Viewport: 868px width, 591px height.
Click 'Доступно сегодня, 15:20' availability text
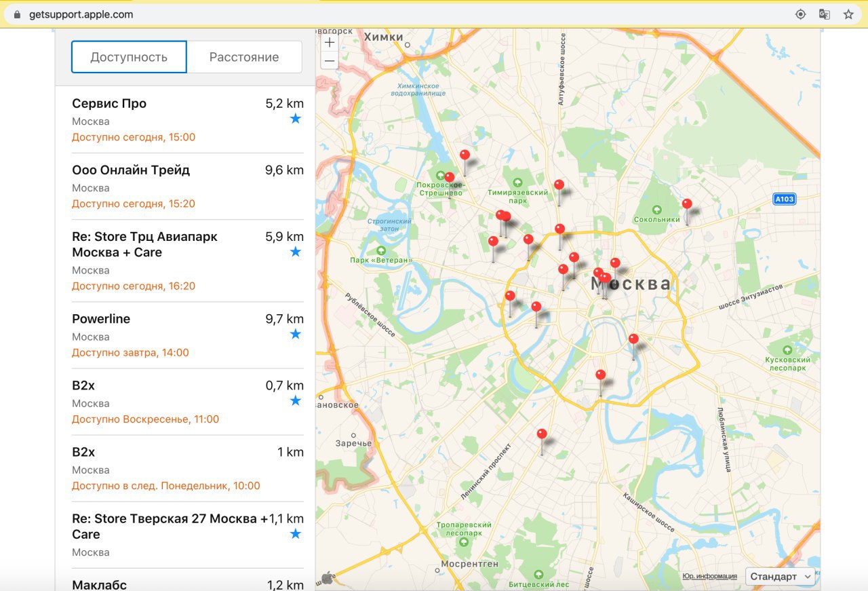(134, 204)
